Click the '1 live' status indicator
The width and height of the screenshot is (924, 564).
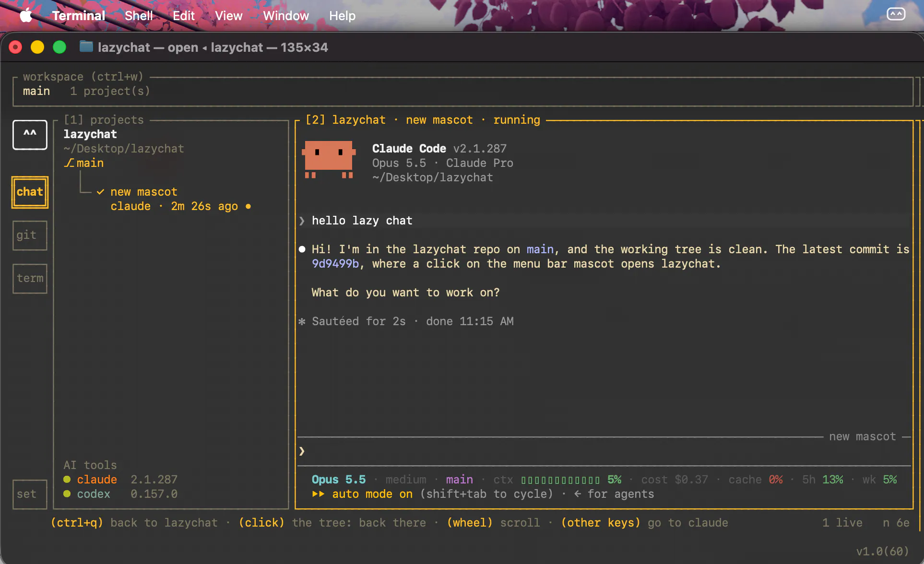point(842,523)
